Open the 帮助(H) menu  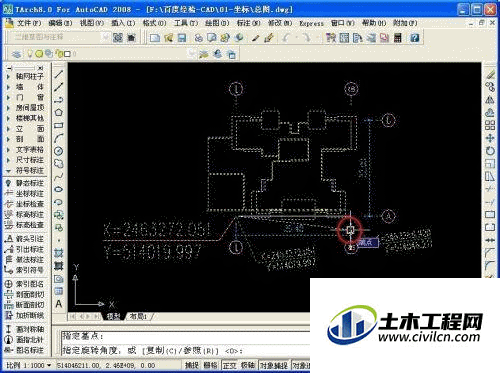(x=374, y=23)
